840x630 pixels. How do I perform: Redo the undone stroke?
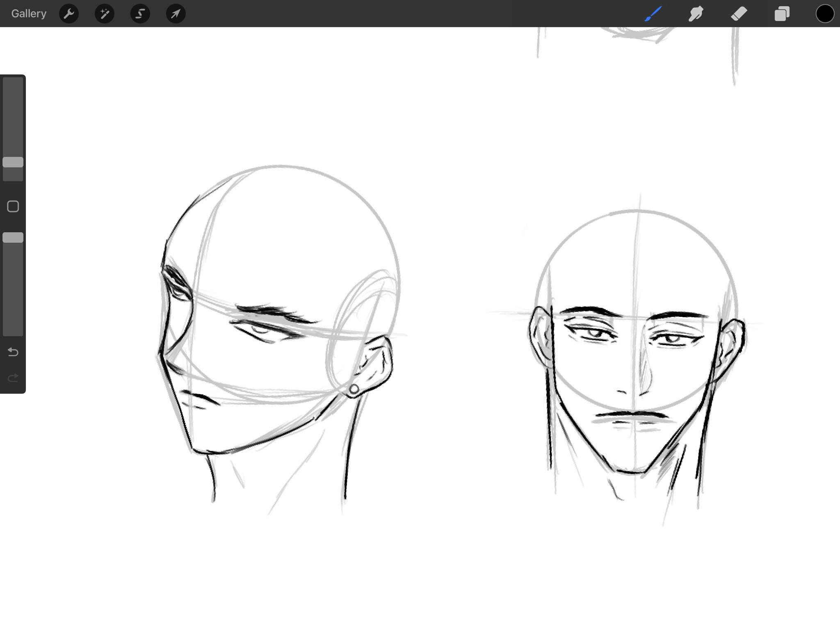tap(13, 378)
